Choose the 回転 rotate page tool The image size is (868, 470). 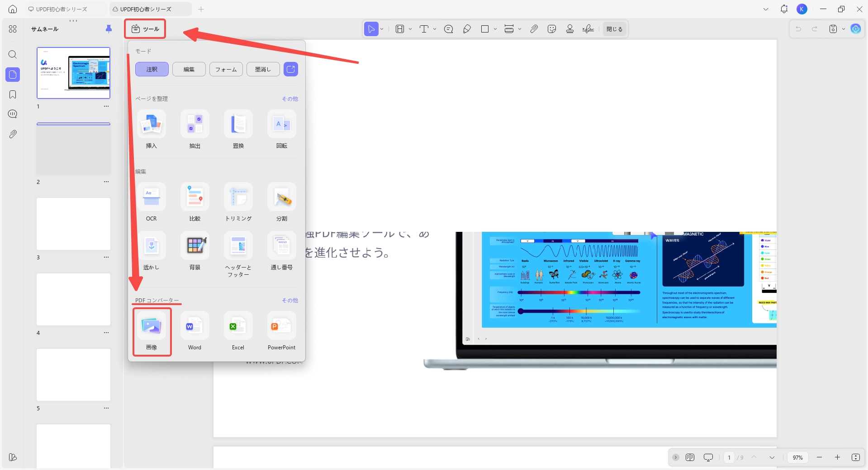coord(282,129)
